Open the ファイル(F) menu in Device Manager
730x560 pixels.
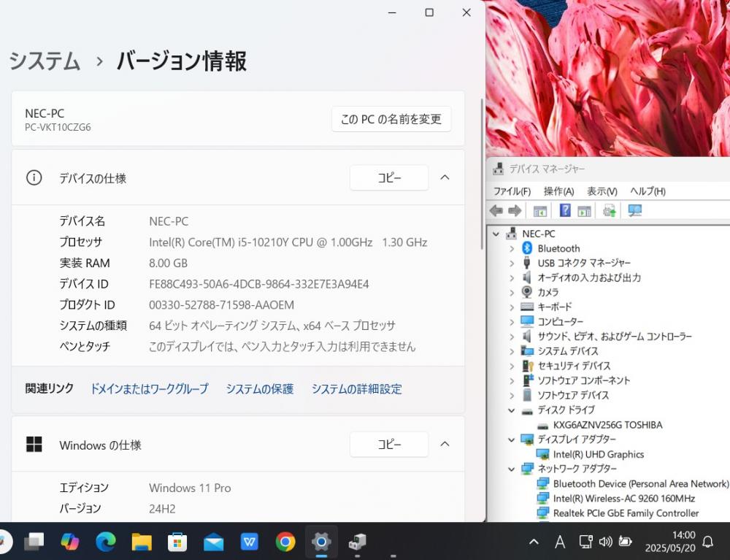pyautogui.click(x=512, y=191)
